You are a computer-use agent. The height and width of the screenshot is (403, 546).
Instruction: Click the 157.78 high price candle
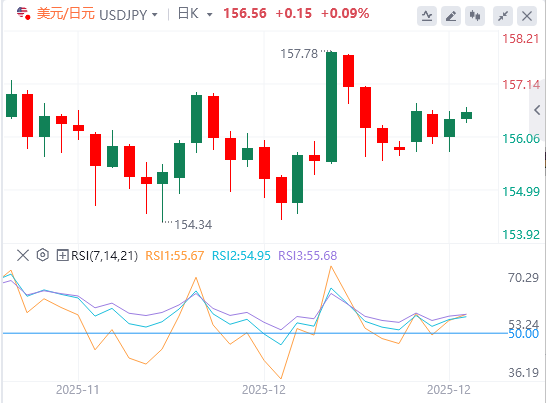tap(332, 107)
